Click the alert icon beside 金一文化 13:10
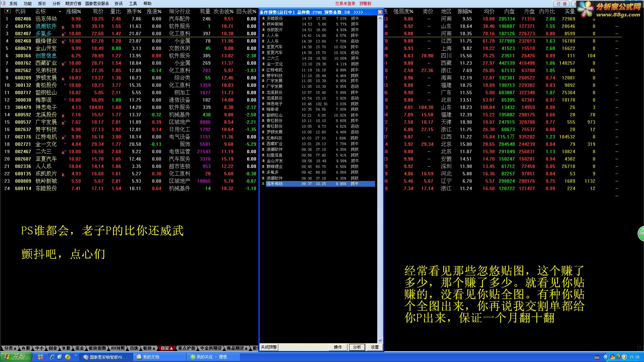The width and height of the screenshot is (644, 362). coord(263,64)
